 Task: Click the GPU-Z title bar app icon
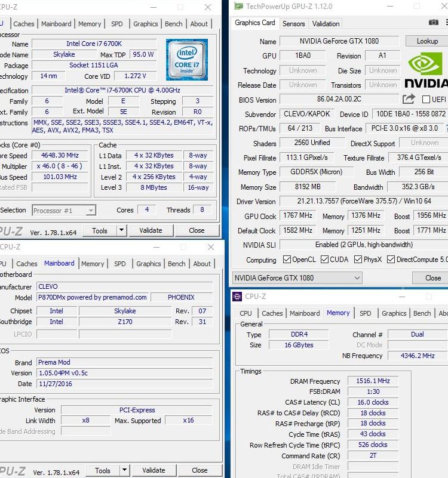click(238, 7)
